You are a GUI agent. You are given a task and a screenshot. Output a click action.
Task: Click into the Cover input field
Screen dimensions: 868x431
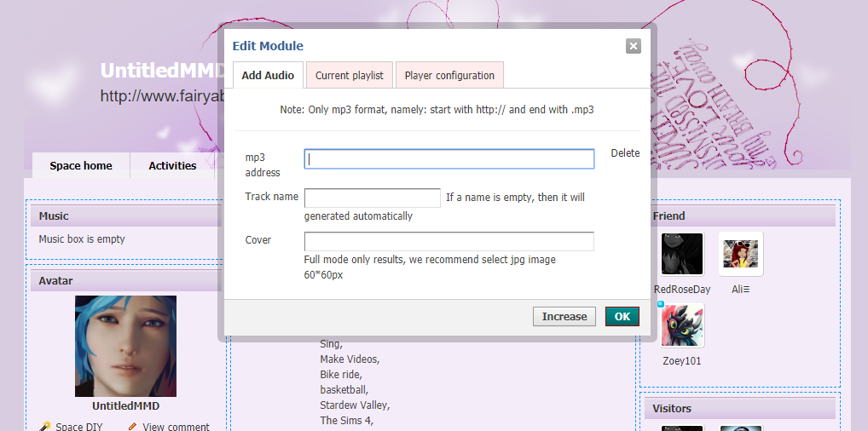pyautogui.click(x=448, y=241)
